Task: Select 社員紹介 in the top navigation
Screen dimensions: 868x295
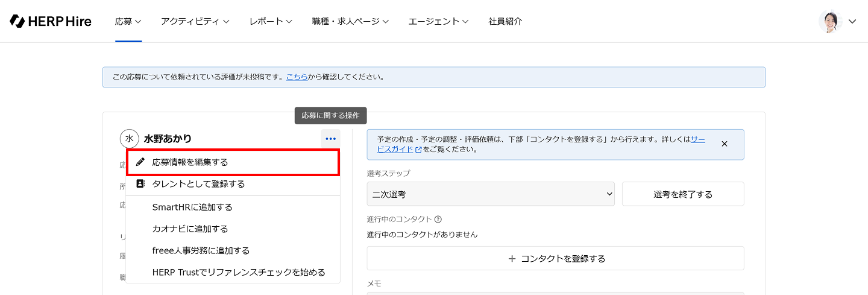Action: 505,21
